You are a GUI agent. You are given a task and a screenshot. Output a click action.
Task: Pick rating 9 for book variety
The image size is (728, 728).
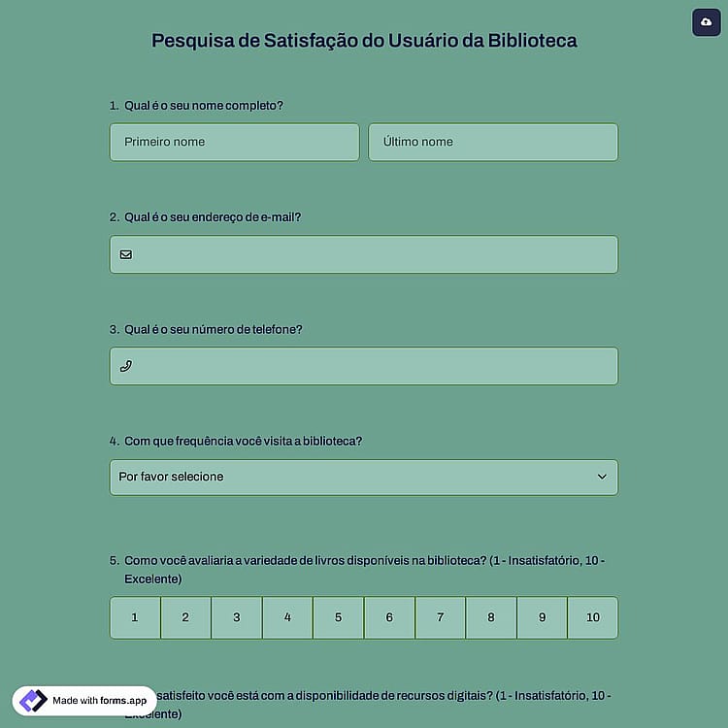(542, 617)
